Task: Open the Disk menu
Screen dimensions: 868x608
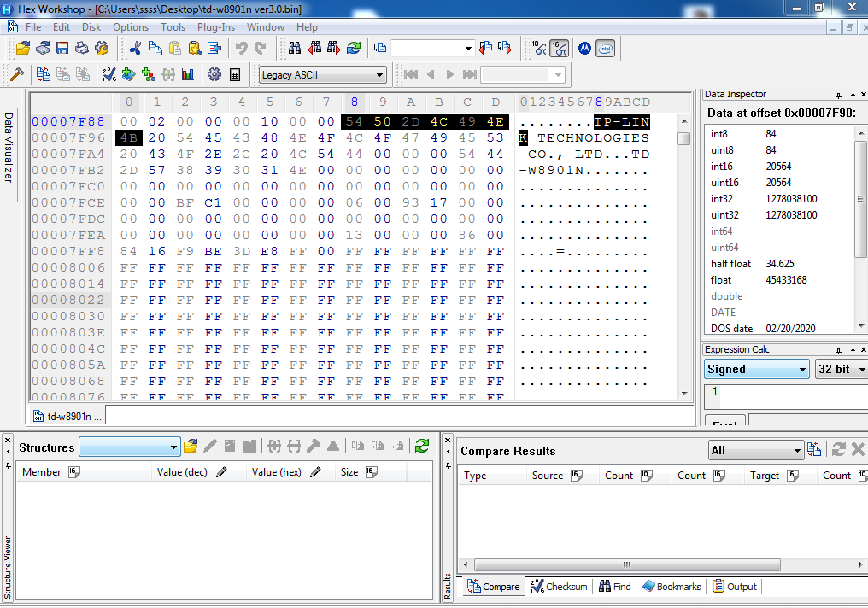Action: click(91, 27)
